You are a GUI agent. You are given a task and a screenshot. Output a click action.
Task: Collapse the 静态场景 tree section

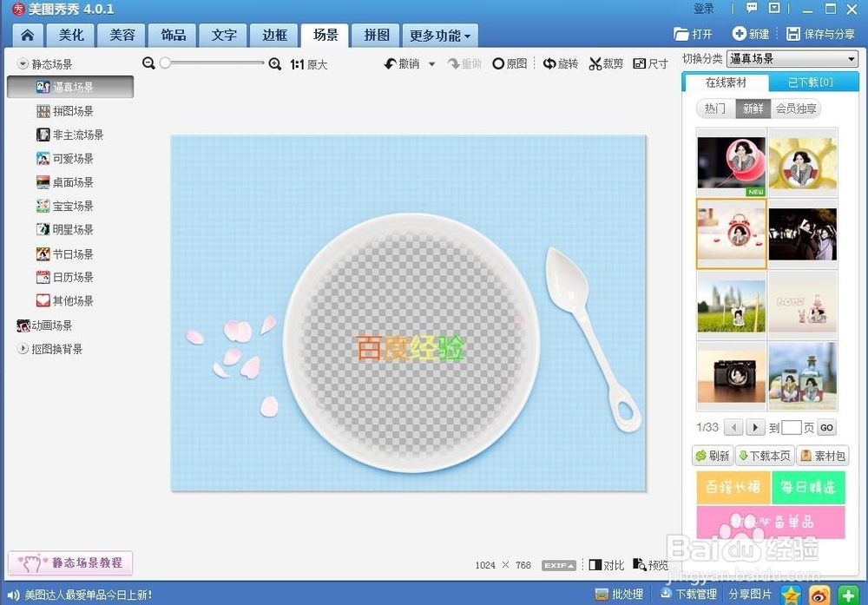tap(23, 64)
